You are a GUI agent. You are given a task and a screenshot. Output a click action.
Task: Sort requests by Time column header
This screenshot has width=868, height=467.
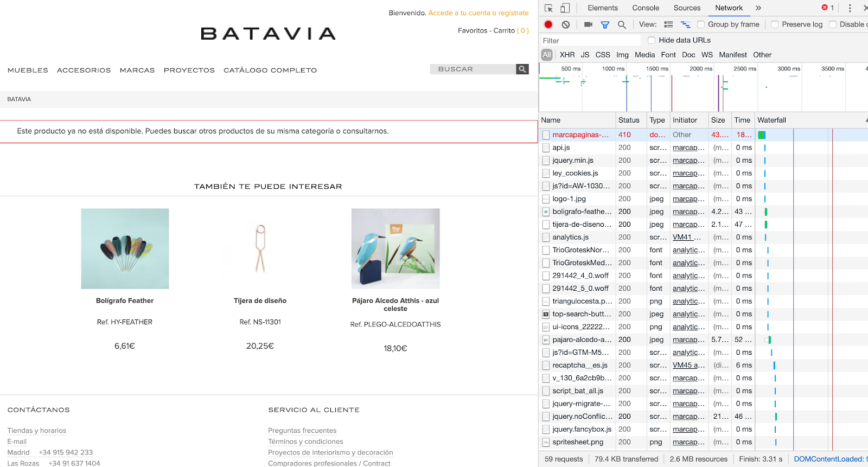click(x=743, y=120)
